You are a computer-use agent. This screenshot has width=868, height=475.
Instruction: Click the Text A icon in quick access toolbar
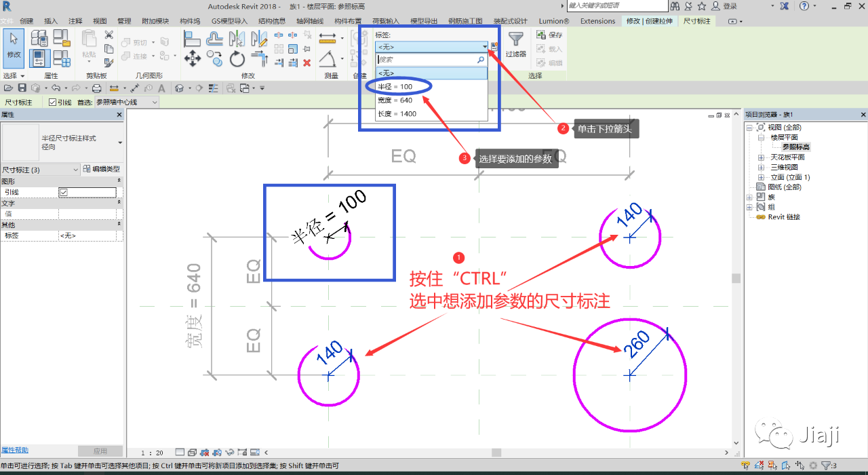click(161, 88)
